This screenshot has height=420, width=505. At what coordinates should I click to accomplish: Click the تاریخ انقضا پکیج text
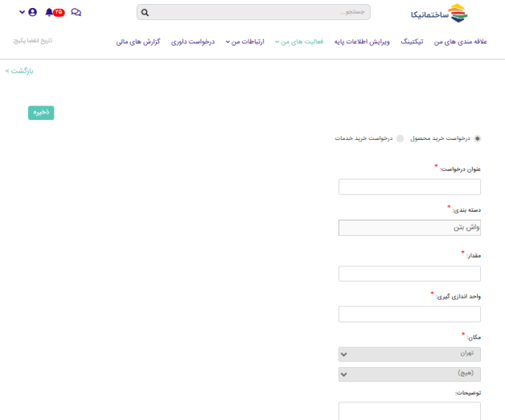[32, 40]
